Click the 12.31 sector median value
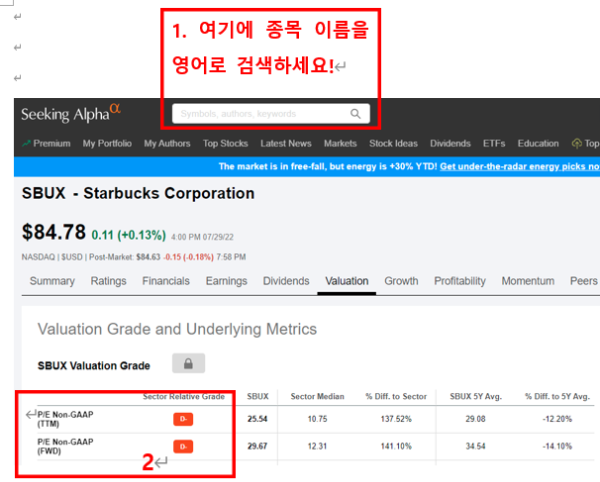Image resolution: width=600 pixels, height=482 pixels. coord(317,446)
